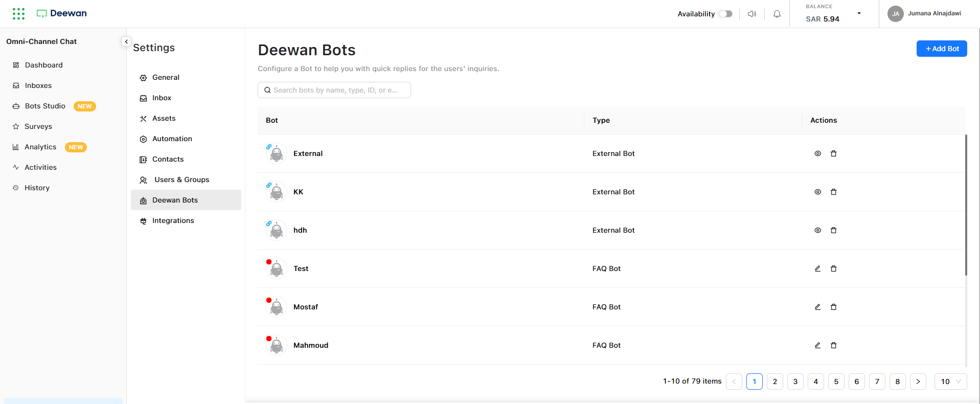
Task: Delete the hdh bot
Action: coord(833,230)
